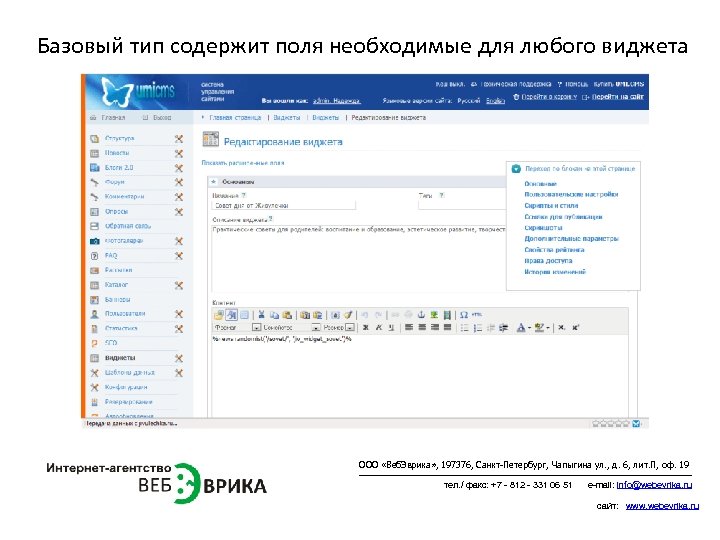Toggle underline formatting in editor
This screenshot has height=540, width=720.
(391, 327)
